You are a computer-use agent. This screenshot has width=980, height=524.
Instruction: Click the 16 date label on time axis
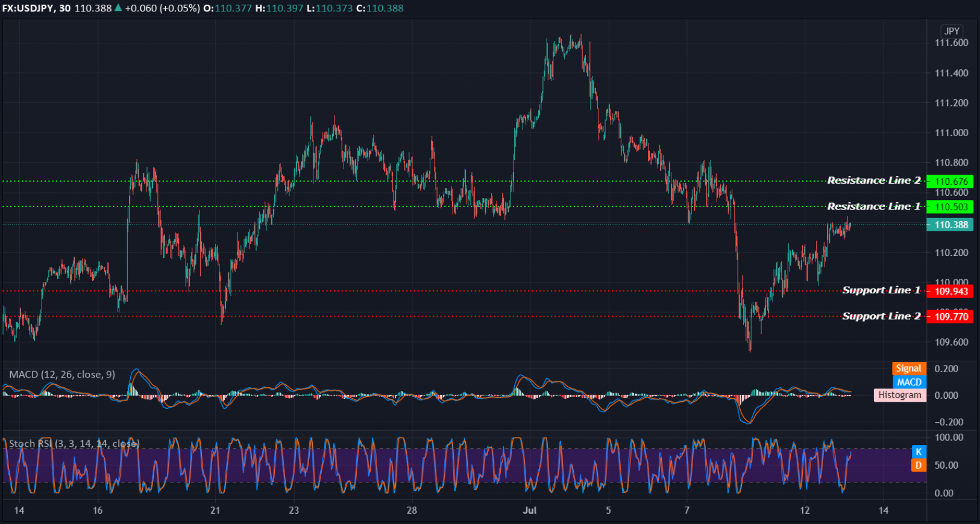[98, 510]
